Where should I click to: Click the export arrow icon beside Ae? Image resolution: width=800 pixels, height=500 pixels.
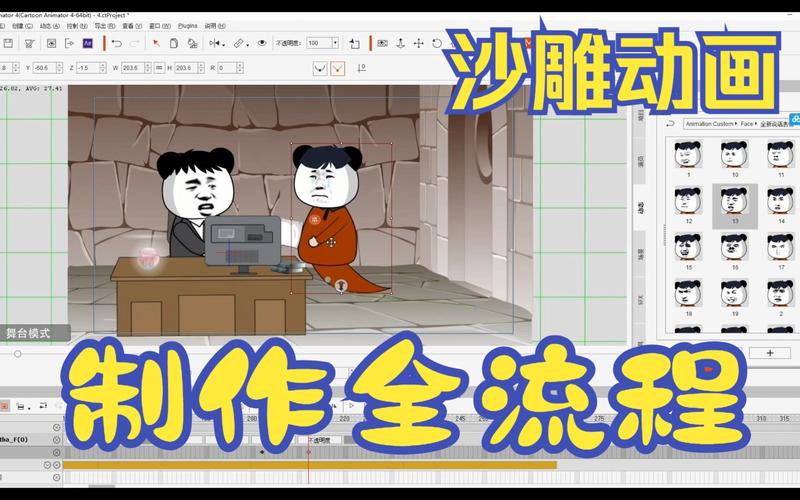[x=69, y=43]
